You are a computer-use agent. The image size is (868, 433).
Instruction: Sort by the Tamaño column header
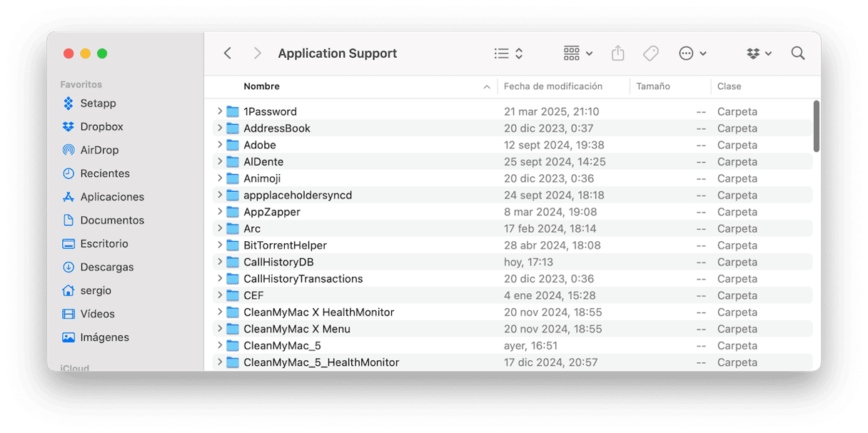[653, 86]
